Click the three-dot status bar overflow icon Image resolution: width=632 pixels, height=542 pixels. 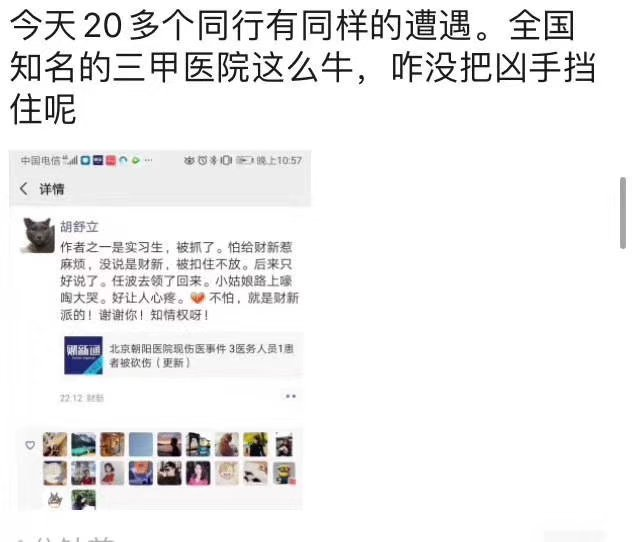(148, 160)
